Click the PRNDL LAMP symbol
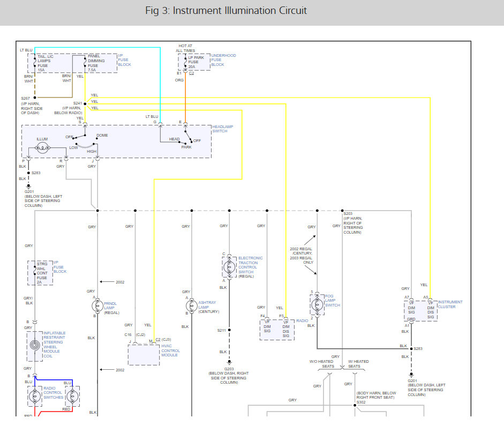 click(x=97, y=305)
